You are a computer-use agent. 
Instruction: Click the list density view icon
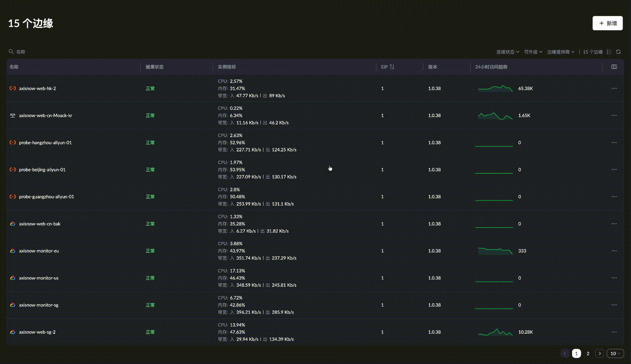tap(609, 52)
